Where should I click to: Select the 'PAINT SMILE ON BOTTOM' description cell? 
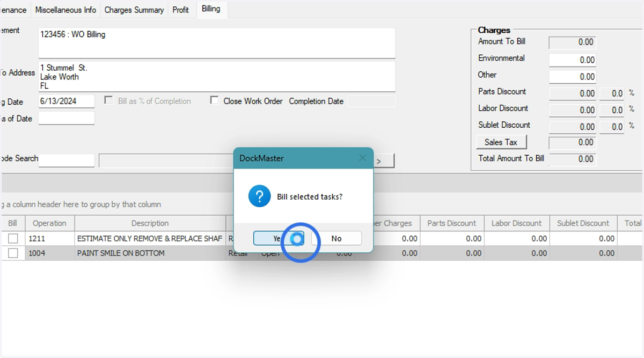click(x=150, y=253)
